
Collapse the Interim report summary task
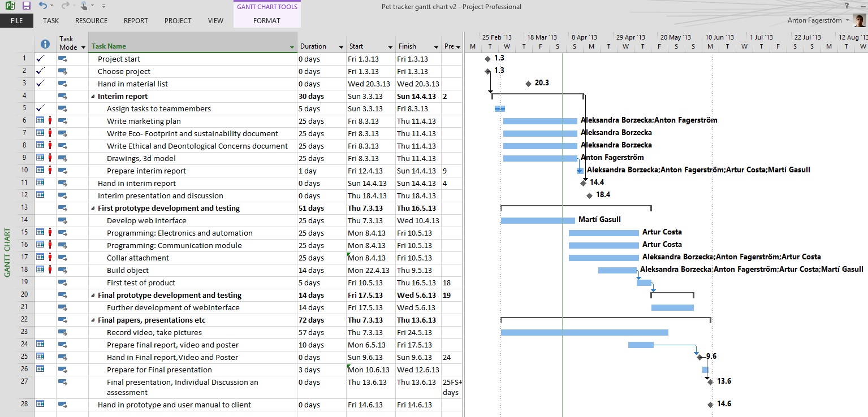coord(93,97)
